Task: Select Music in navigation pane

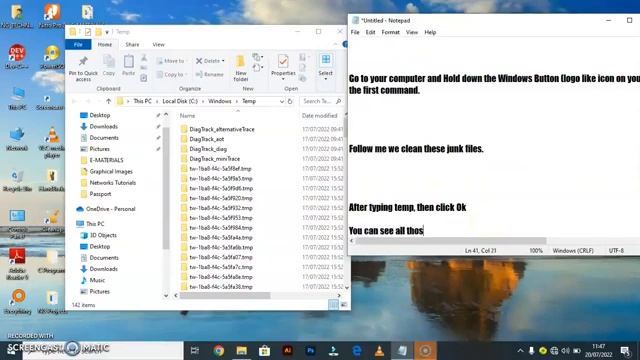Action: pyautogui.click(x=97, y=280)
